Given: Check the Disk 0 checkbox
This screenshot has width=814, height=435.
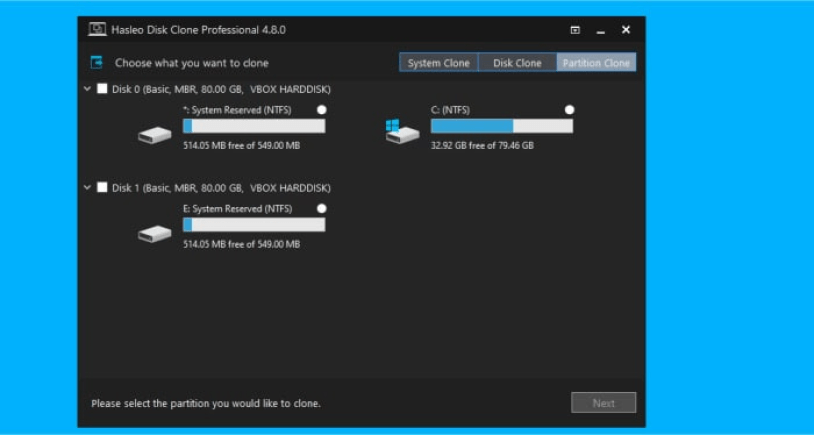Looking at the screenshot, I should [102, 89].
